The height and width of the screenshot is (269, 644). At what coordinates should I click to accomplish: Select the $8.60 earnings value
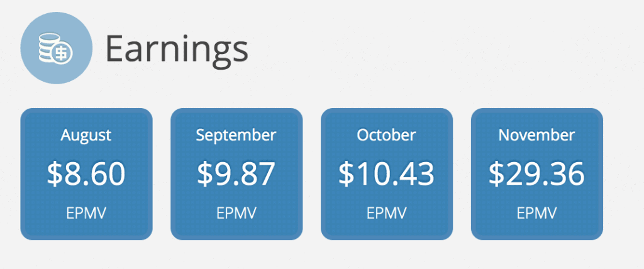[86, 173]
